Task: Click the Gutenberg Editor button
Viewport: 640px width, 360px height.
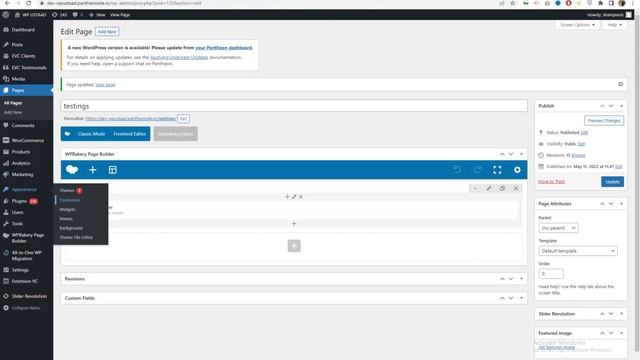Action: [176, 134]
